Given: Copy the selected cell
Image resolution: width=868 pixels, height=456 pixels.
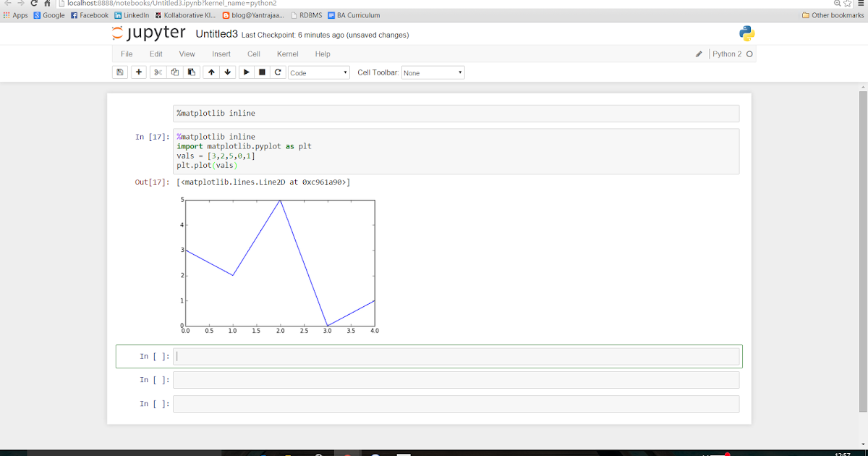Looking at the screenshot, I should pos(174,72).
